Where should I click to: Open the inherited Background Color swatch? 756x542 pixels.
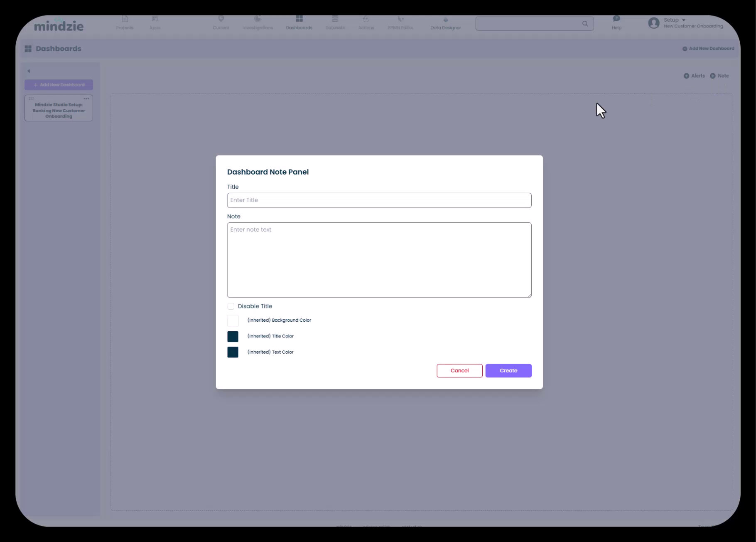233,320
